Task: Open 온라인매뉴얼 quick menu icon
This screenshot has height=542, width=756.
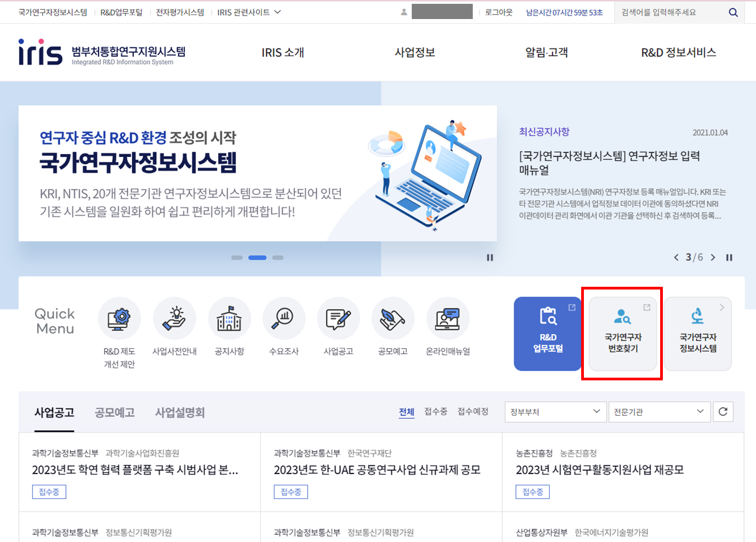Action: point(448,318)
